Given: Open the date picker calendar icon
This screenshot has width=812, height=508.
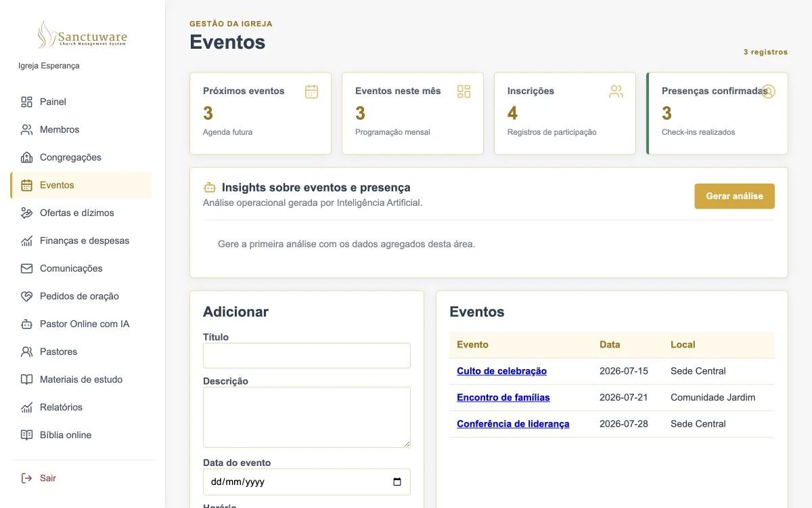Looking at the screenshot, I should point(397,482).
